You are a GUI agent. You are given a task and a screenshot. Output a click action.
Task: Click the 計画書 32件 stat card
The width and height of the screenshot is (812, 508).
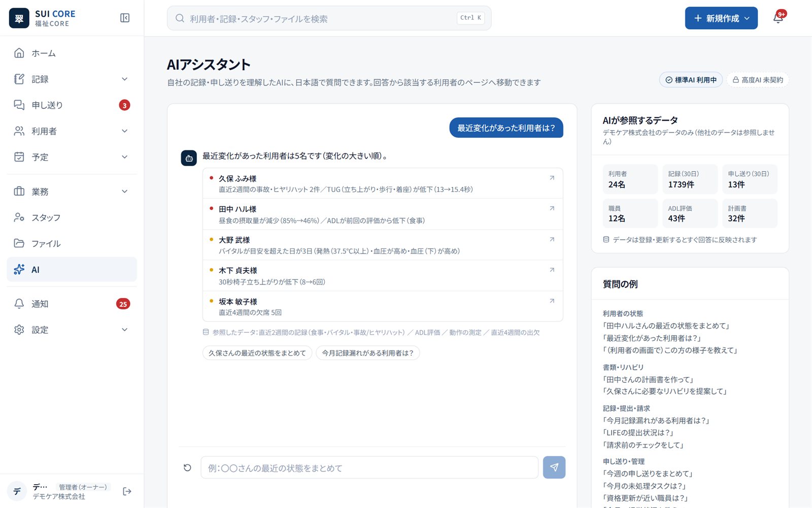coord(750,213)
